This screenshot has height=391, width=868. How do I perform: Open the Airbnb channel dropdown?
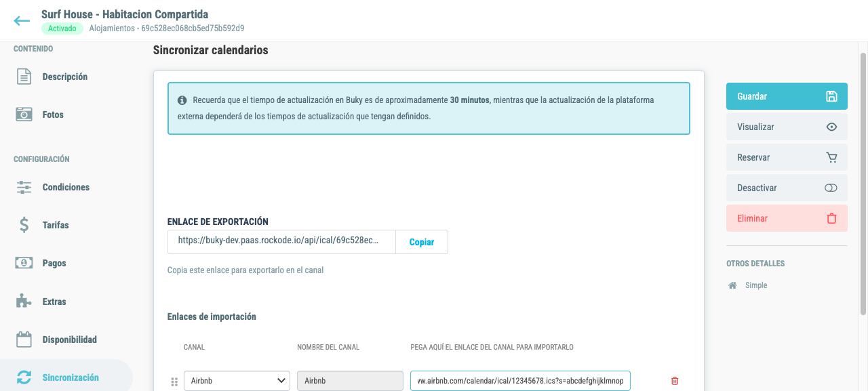tap(237, 381)
